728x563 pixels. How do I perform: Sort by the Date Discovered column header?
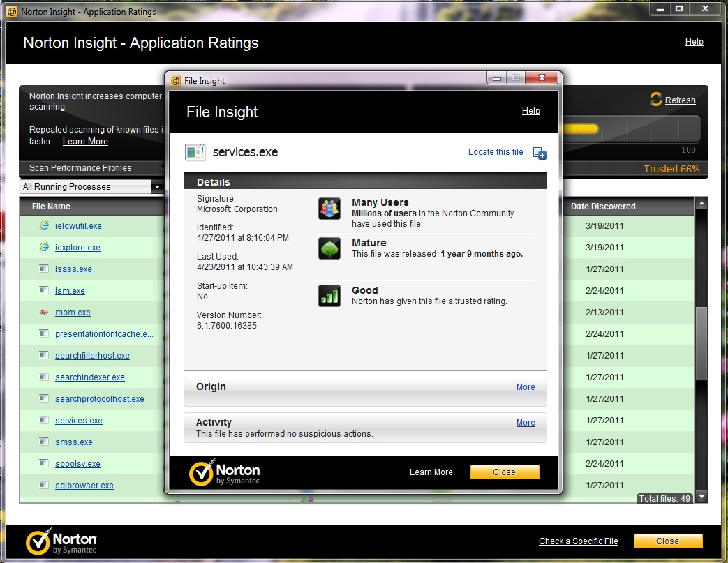pos(603,207)
